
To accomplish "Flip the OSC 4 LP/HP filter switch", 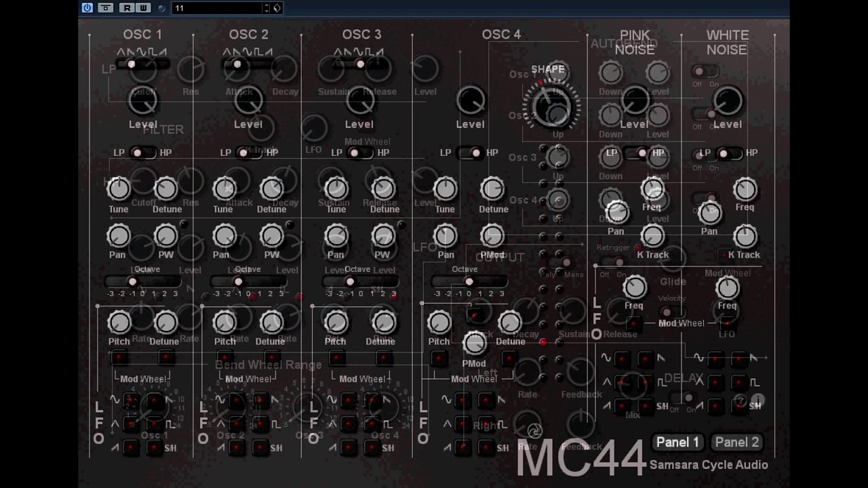I will [470, 153].
